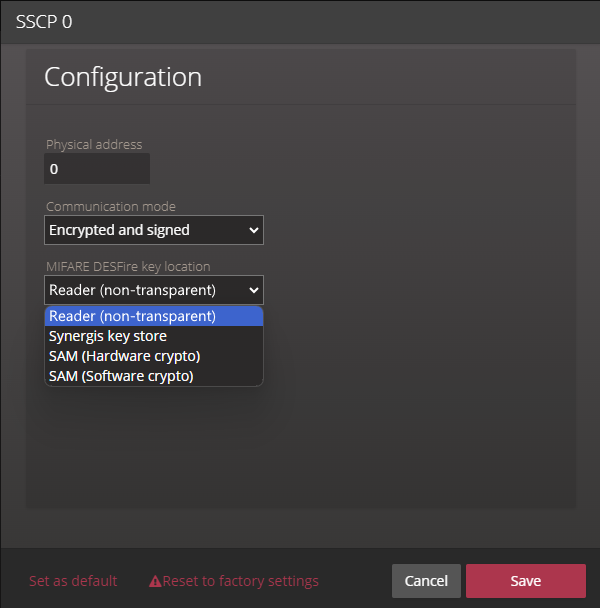Viewport: 600px width, 608px height.
Task: Click the Physical address input field
Action: [97, 169]
